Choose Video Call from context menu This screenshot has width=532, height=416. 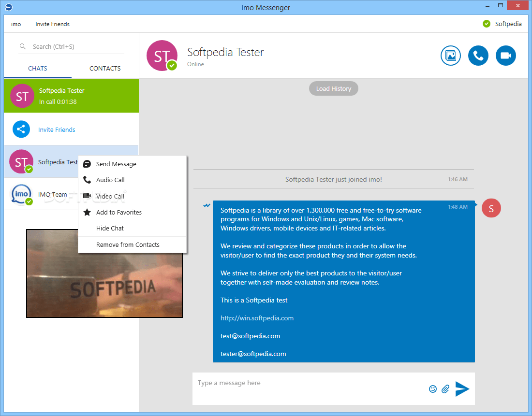[x=133, y=196]
